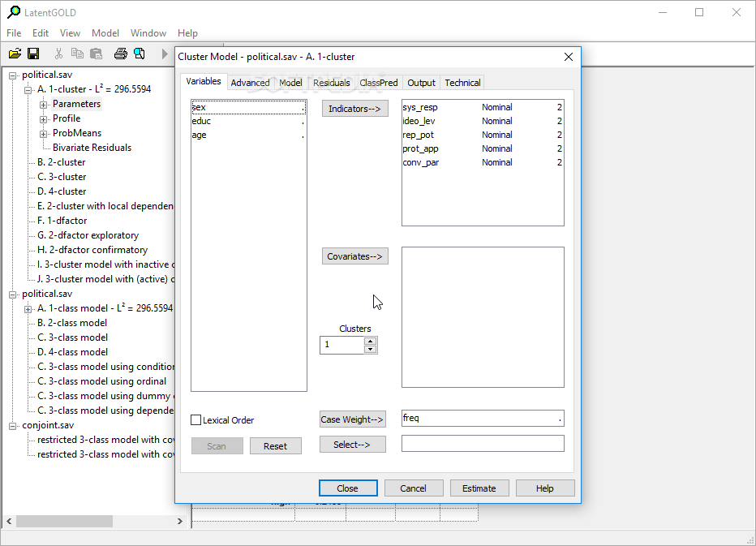
Task: Click the Select variable input field
Action: coord(483,444)
